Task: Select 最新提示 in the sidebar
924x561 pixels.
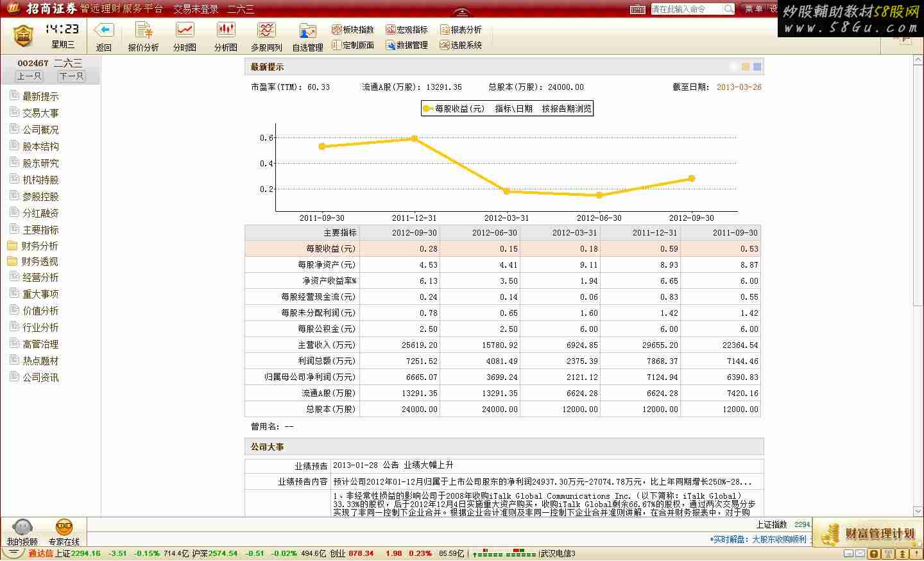Action: click(x=40, y=96)
